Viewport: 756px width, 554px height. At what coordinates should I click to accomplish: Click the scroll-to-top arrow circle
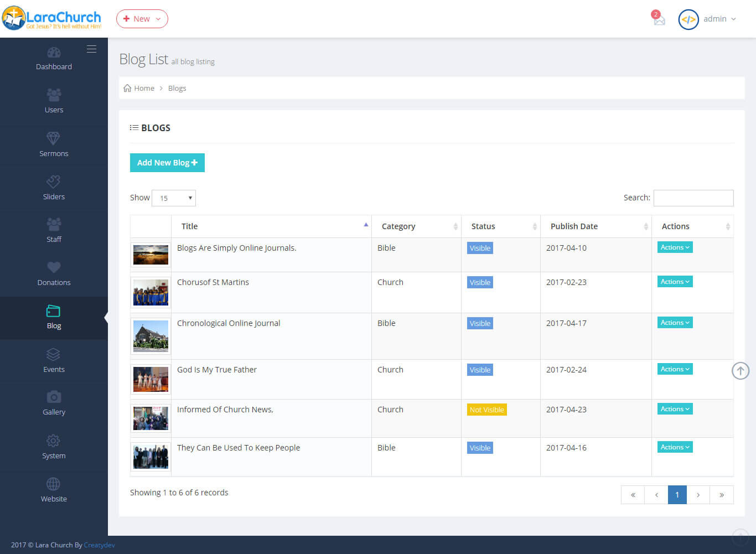click(741, 370)
